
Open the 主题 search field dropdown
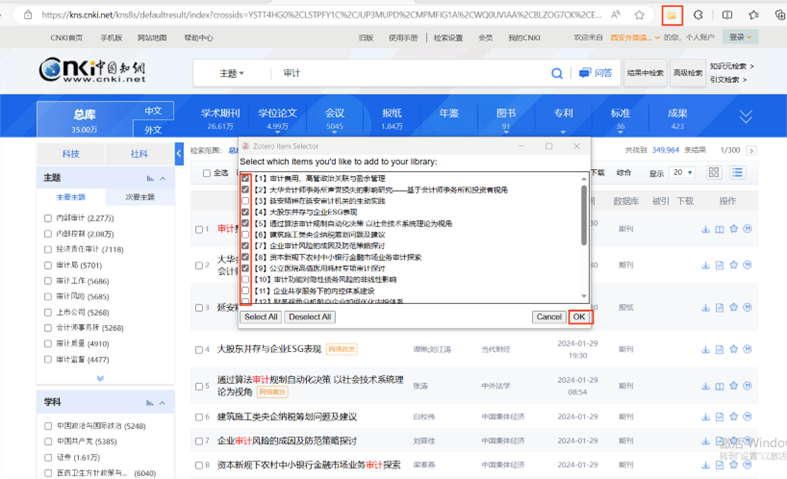tap(231, 73)
